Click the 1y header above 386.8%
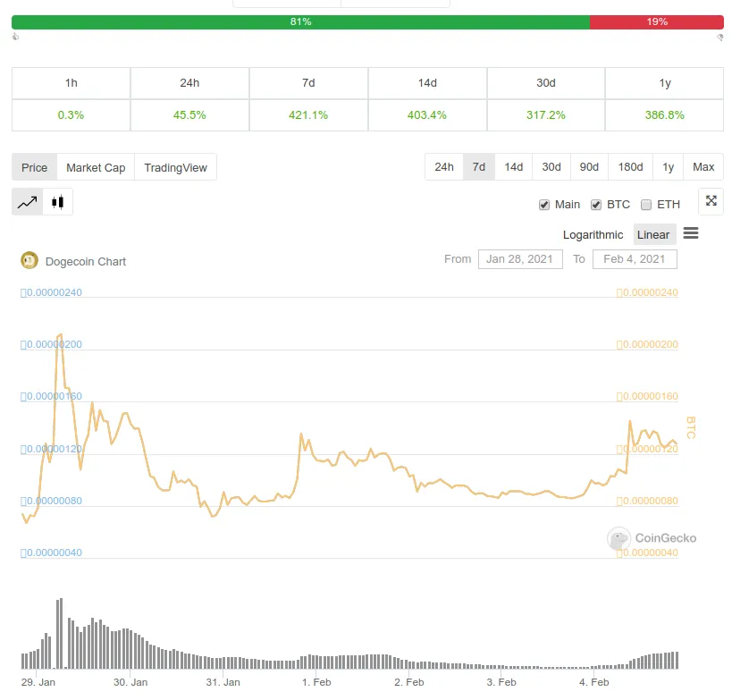The height and width of the screenshot is (700, 732). [x=665, y=83]
